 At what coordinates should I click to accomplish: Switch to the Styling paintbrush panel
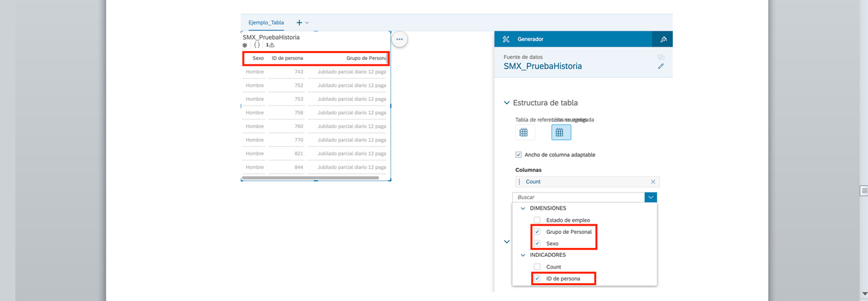coord(663,39)
